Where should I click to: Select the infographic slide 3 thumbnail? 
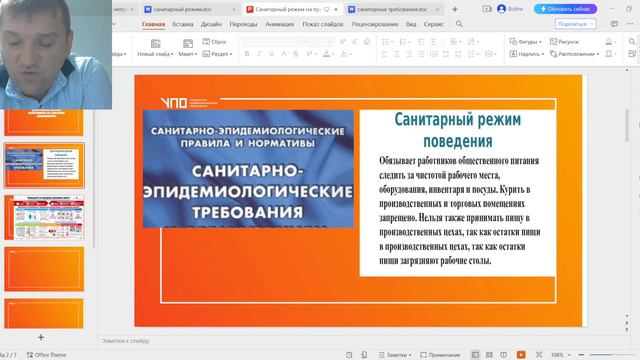coord(44,217)
